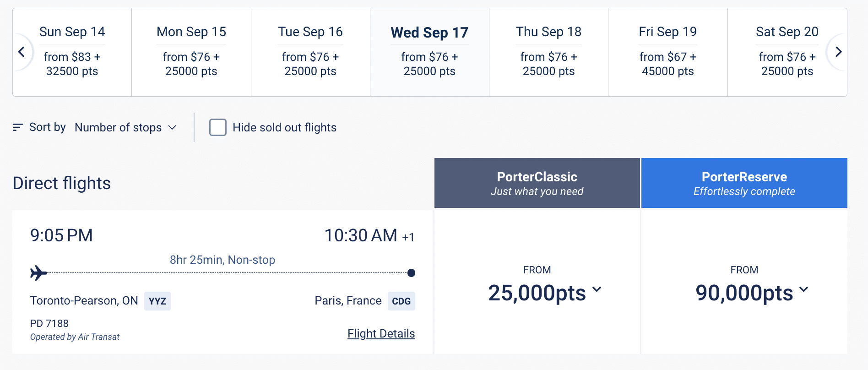This screenshot has width=868, height=370.
Task: Advance to next week of dates
Action: click(838, 52)
